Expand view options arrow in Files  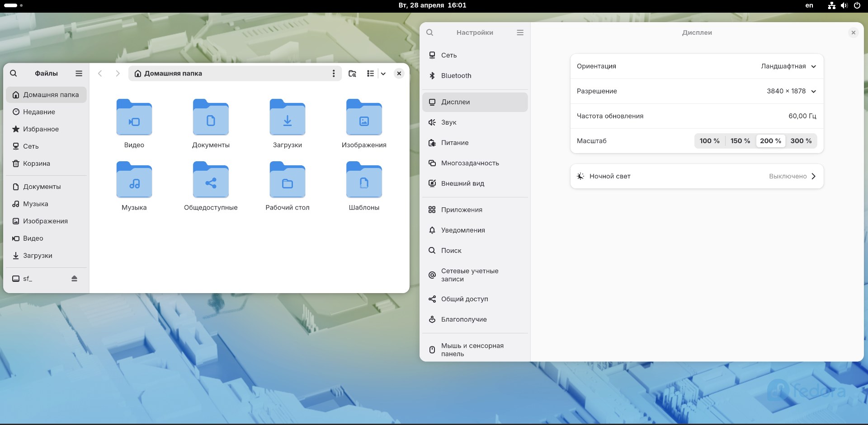pos(383,73)
